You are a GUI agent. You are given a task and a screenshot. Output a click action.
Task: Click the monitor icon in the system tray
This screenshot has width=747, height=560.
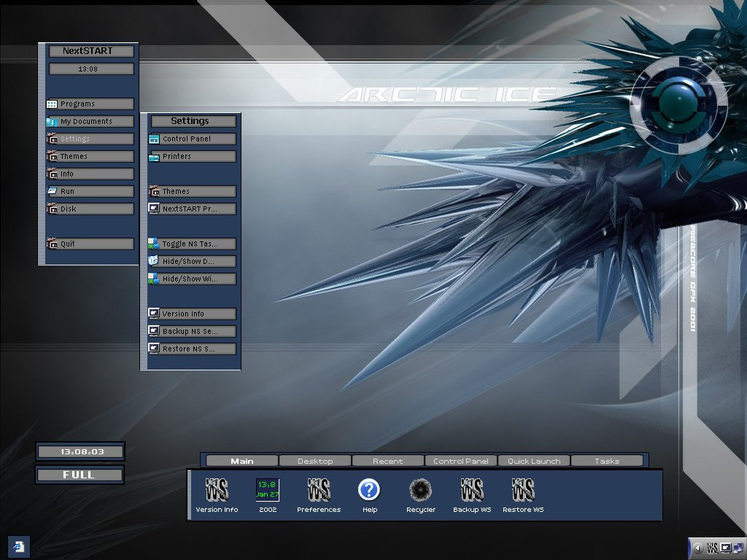coord(726,548)
